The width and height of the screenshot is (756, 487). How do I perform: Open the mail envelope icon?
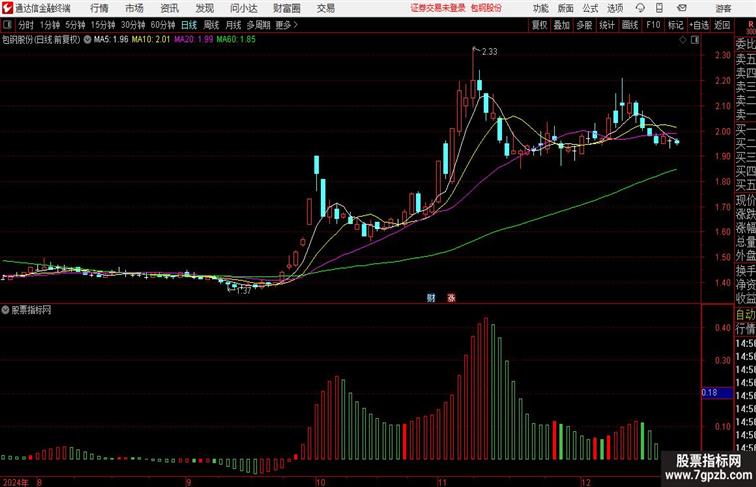click(682, 8)
